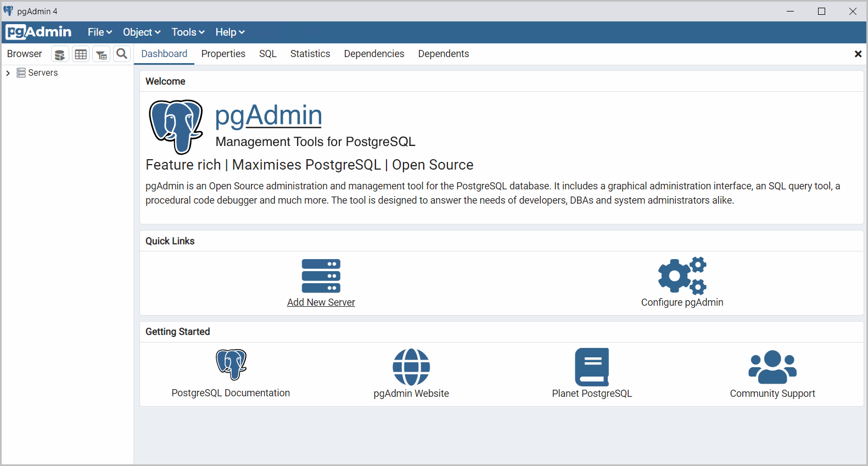The image size is (868, 466).
Task: Click the Filtered Rows toolbar icon
Action: (x=102, y=54)
